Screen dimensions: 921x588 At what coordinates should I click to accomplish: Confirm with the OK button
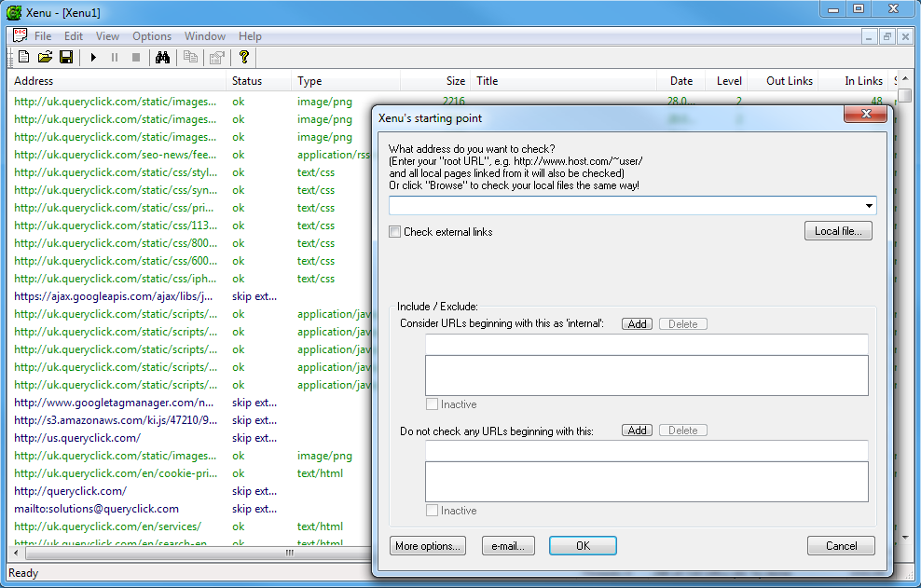[583, 546]
